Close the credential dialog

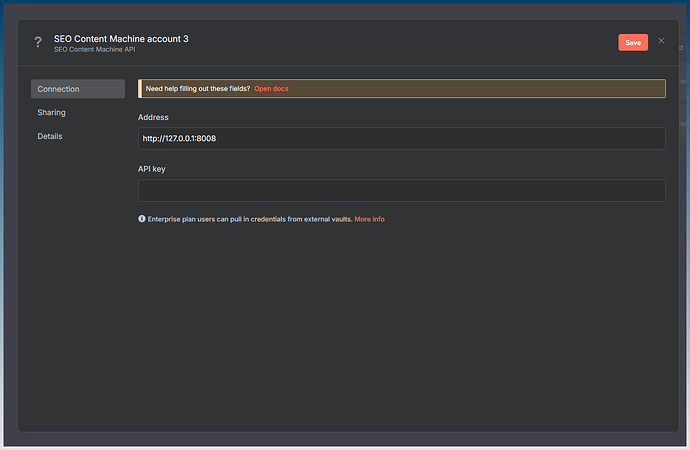(x=661, y=41)
